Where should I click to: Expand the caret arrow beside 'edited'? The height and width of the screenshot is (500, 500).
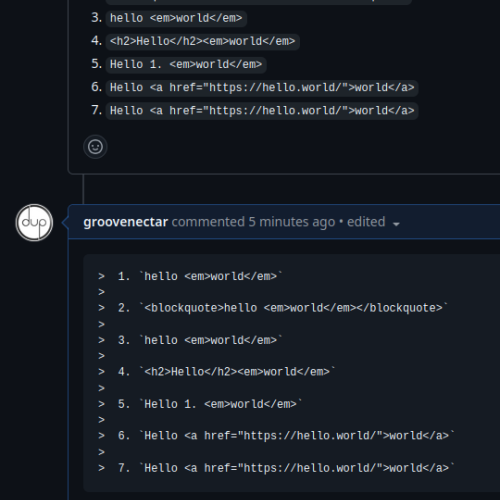[x=396, y=224]
